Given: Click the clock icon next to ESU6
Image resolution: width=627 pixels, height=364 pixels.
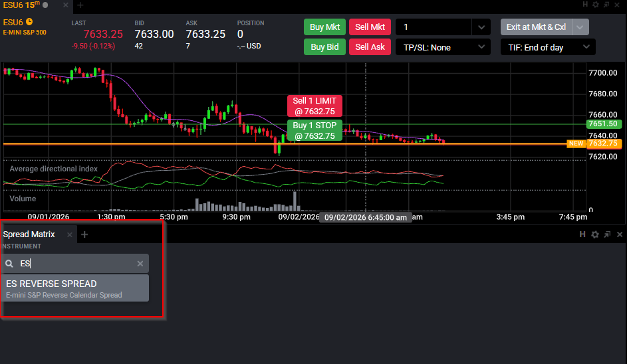Looking at the screenshot, I should 29,21.
